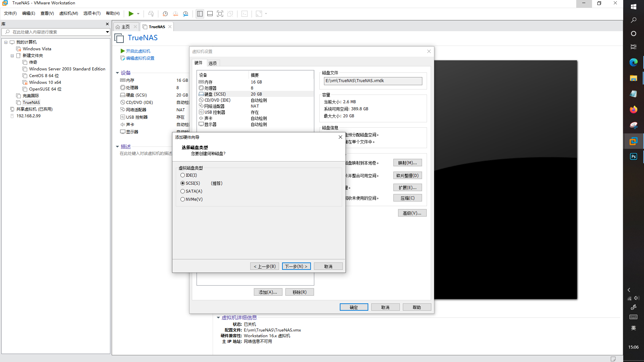Select CD/DVD (IDE) in the settings device list
The width and height of the screenshot is (644, 362).
256,100
